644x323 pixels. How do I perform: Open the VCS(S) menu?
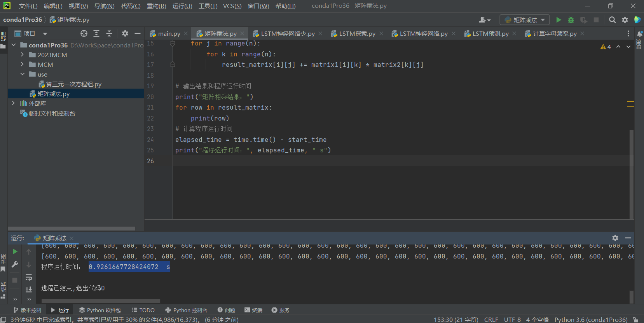coord(232,6)
